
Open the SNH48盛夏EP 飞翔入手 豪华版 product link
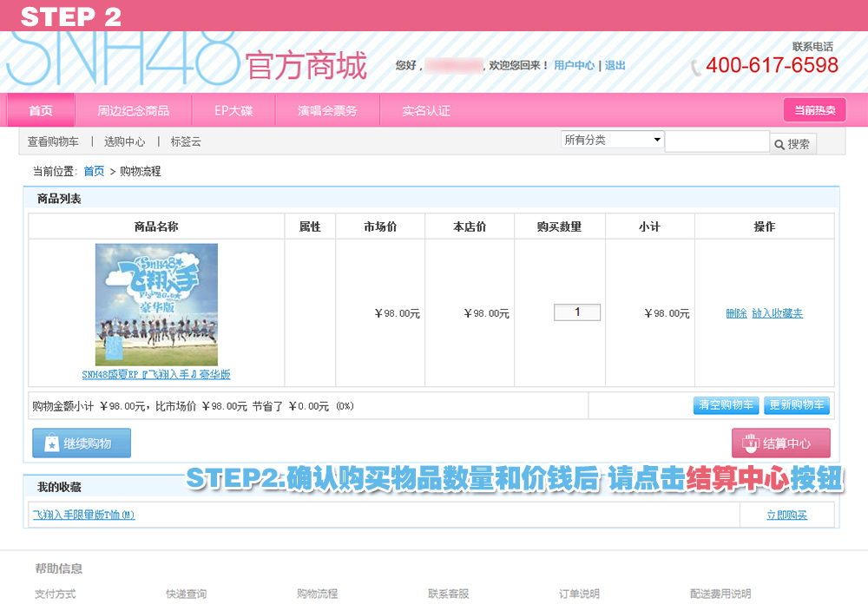pyautogui.click(x=156, y=375)
